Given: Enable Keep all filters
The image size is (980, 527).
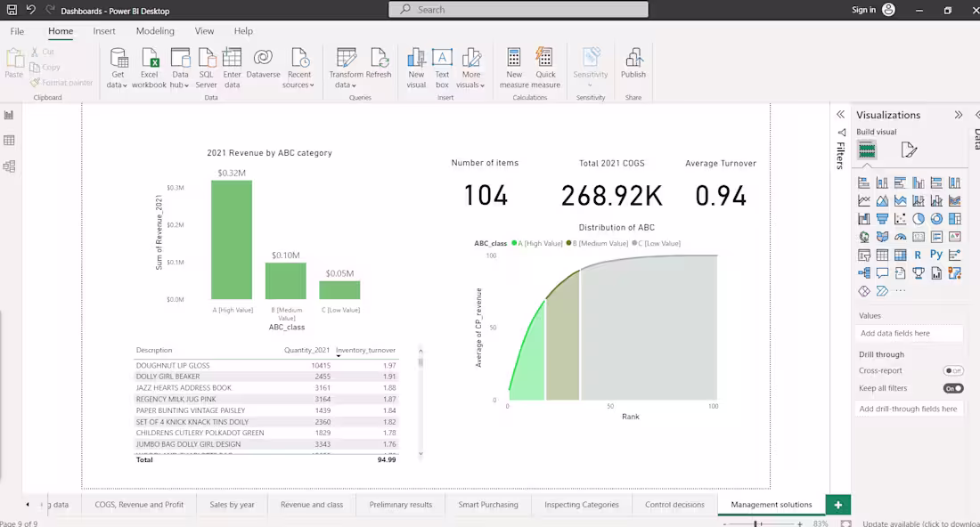Looking at the screenshot, I should pos(951,388).
